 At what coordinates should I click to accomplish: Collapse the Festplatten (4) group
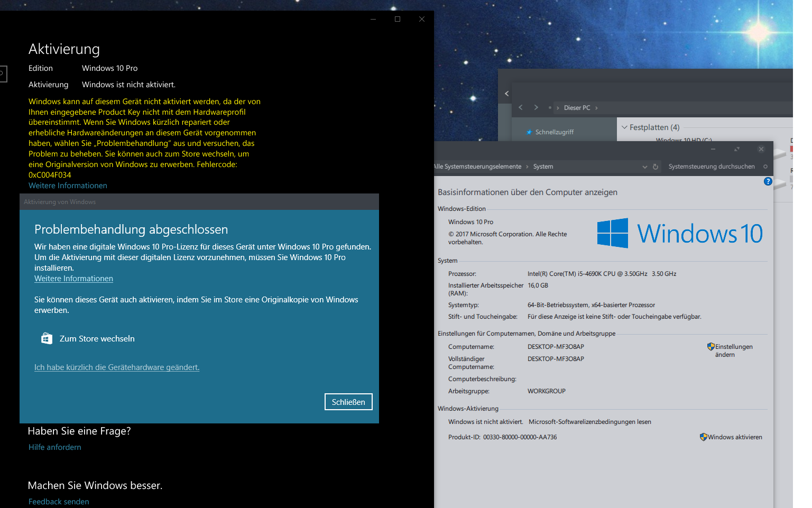[624, 127]
